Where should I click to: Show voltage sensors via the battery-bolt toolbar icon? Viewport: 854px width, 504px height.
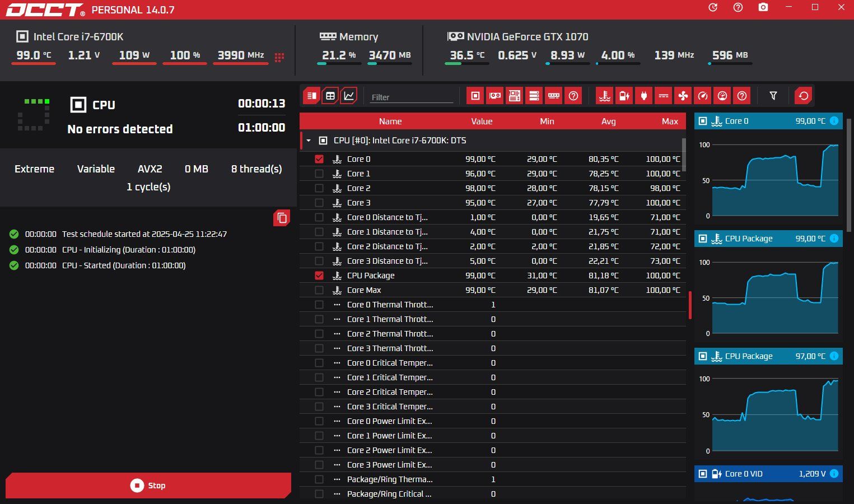point(624,96)
